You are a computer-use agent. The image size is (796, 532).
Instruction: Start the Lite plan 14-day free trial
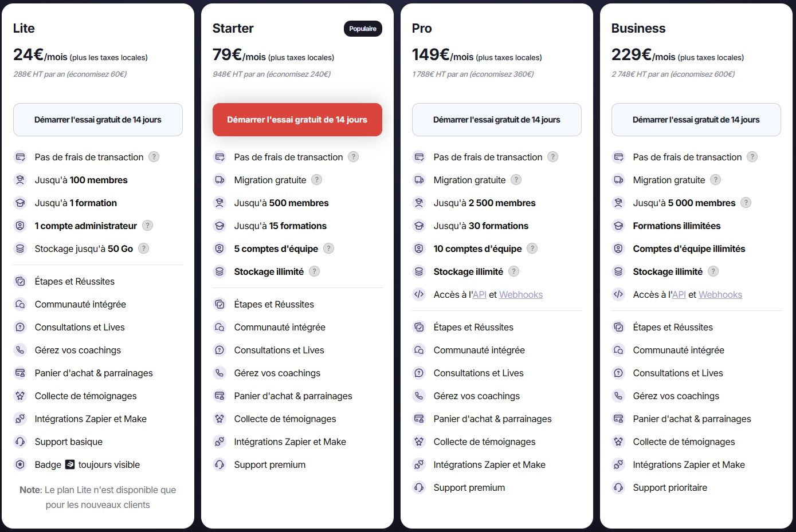(97, 120)
